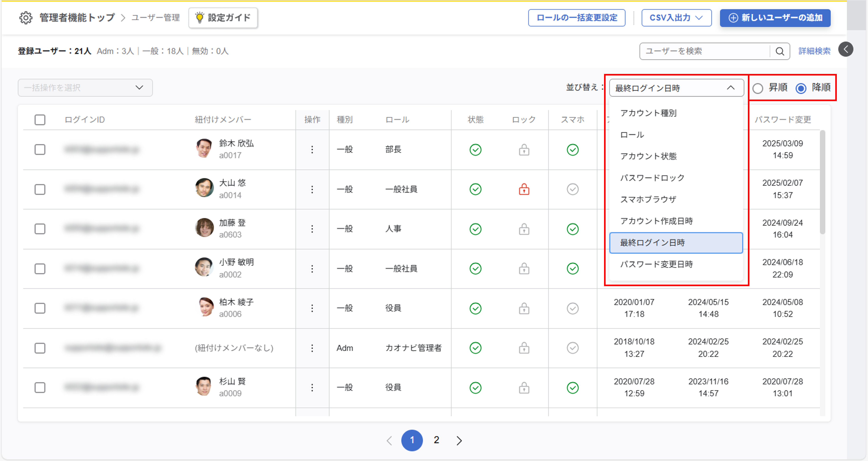Open the three-dot menu for 柏木 綾子

[x=312, y=308]
